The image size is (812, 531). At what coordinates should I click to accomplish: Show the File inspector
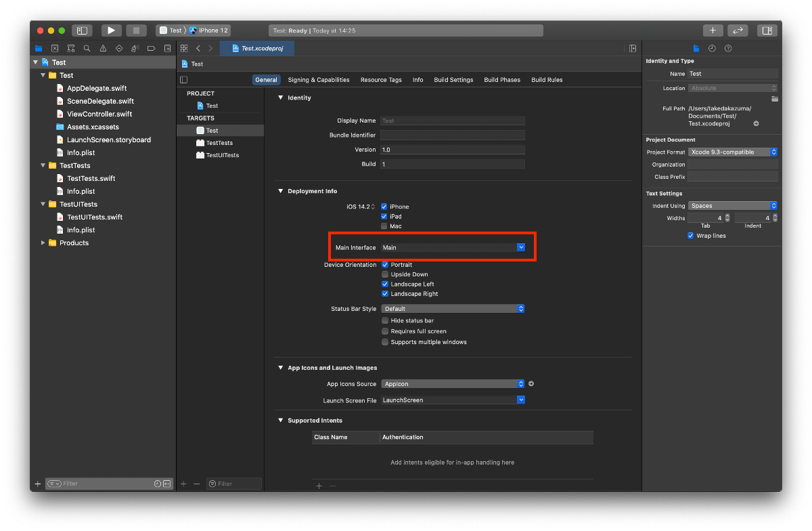[x=696, y=49]
